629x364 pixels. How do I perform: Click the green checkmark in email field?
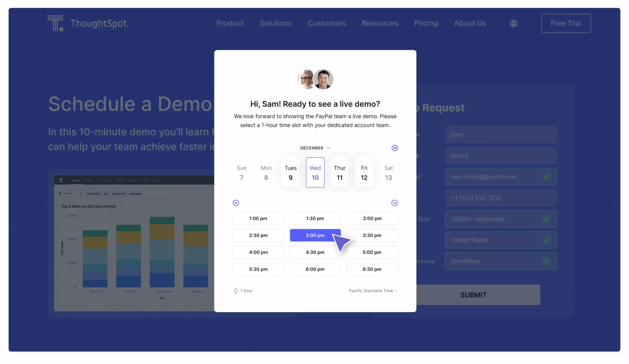(x=546, y=177)
